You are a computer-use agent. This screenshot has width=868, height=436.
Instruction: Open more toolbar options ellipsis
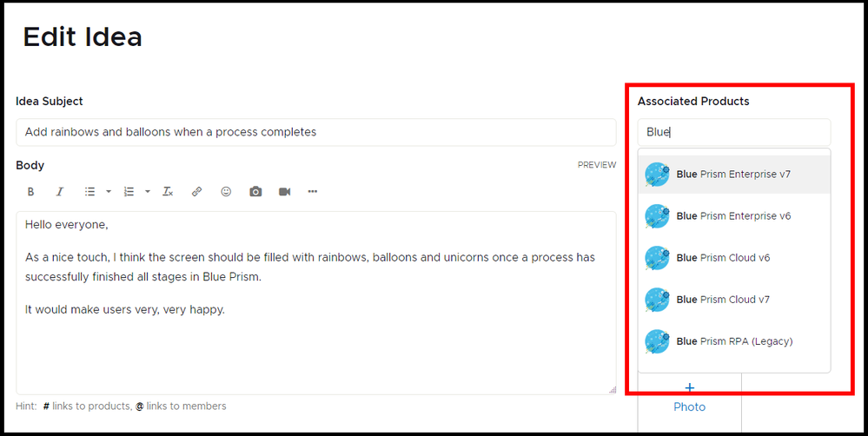(x=313, y=192)
